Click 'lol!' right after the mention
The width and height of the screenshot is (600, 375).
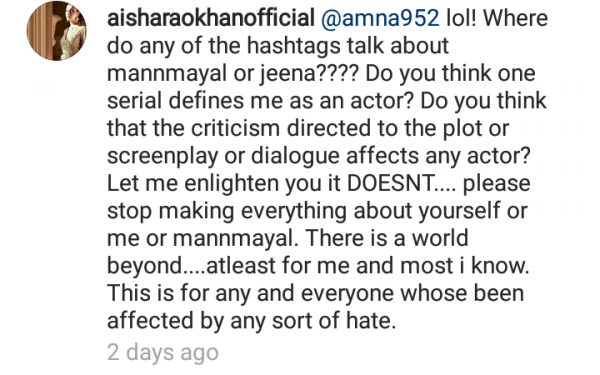461,18
